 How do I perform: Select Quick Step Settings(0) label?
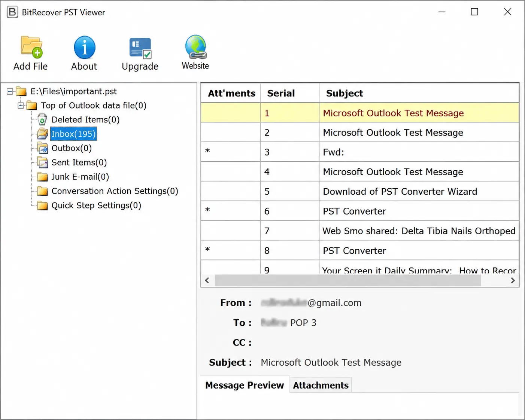tap(96, 206)
